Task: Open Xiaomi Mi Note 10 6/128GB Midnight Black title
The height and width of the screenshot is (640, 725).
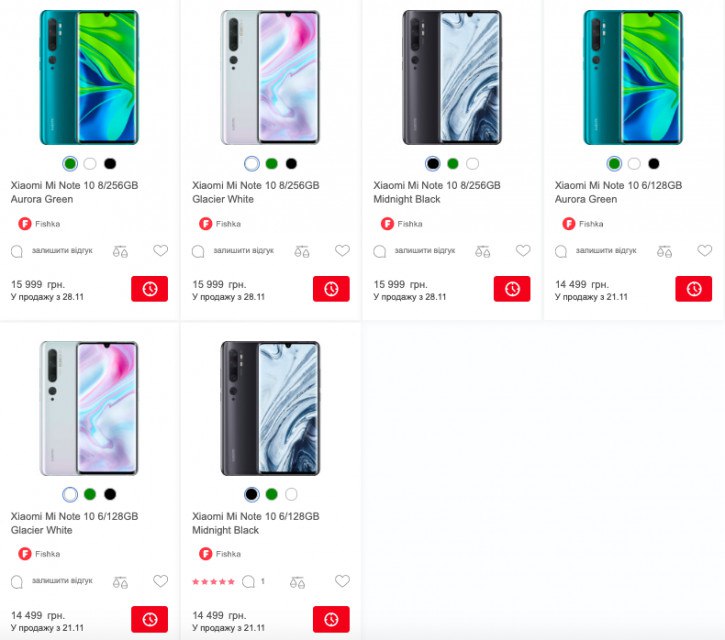Action: [256, 523]
